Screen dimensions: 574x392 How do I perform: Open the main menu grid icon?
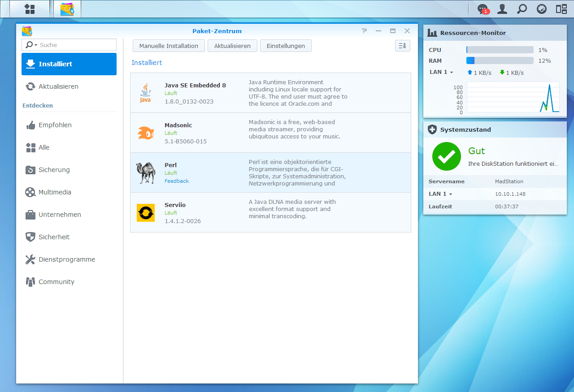pos(30,9)
